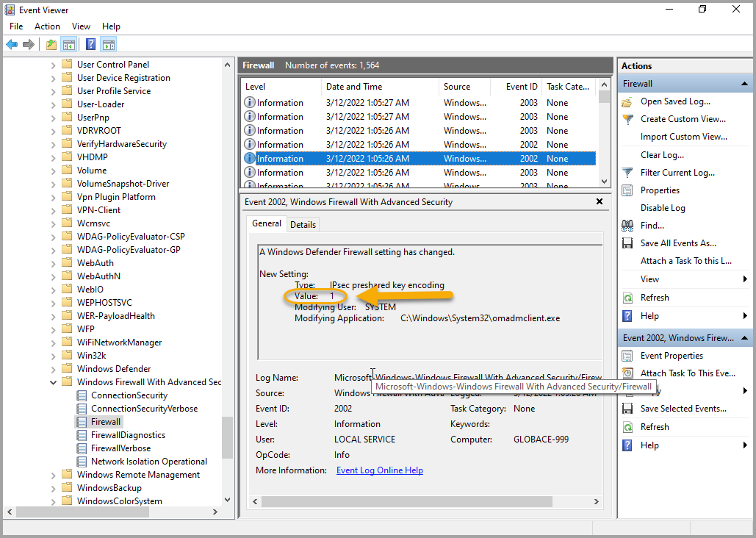756x538 pixels.
Task: Click the Save All Events As disk icon
Action: pos(627,243)
